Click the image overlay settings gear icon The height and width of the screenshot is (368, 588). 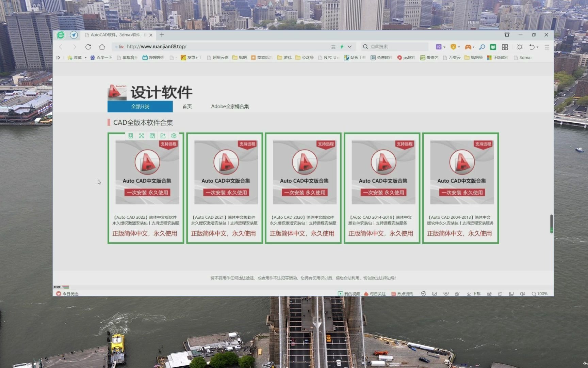click(174, 136)
